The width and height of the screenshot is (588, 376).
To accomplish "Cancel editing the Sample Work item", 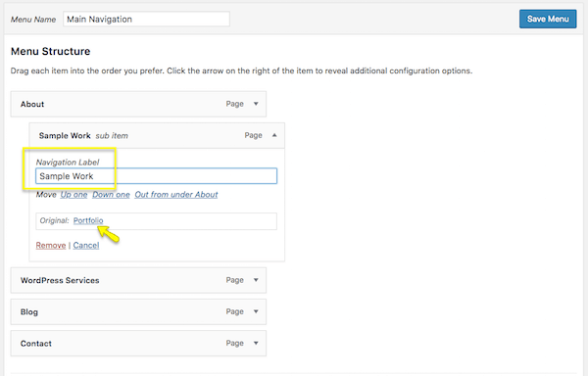I will point(86,246).
